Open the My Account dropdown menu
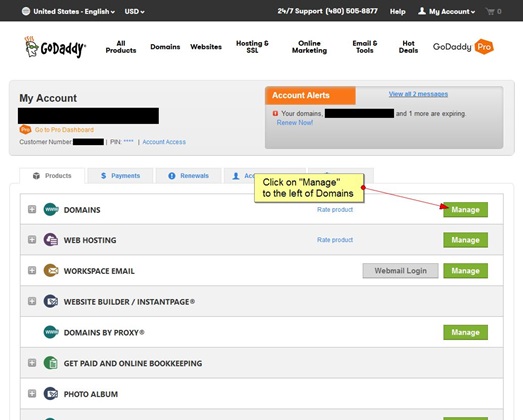 tap(447, 12)
